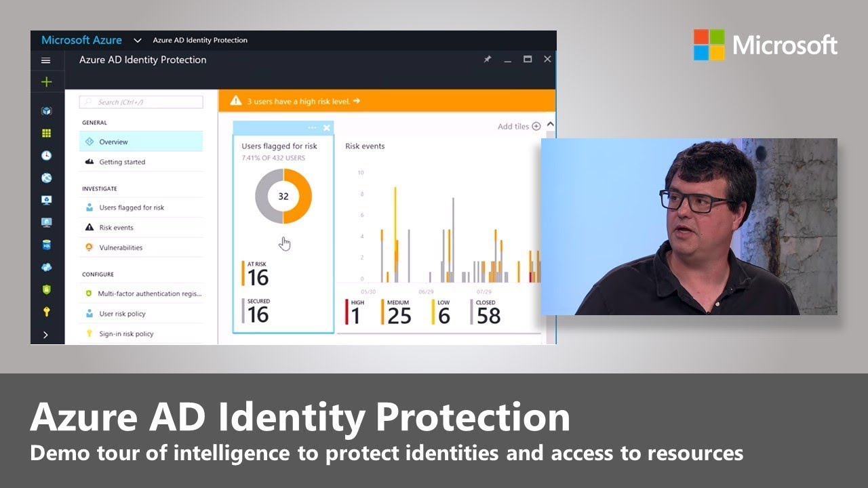
Task: Click the HIGH 1 risk count
Action: click(355, 312)
